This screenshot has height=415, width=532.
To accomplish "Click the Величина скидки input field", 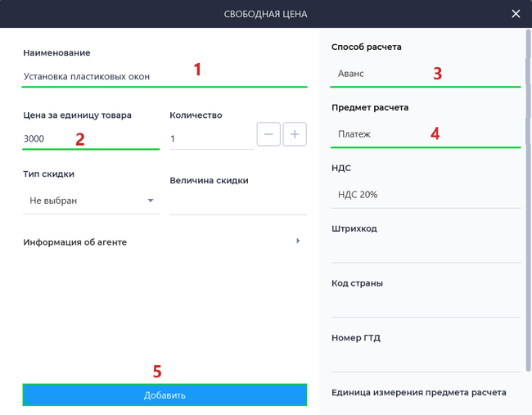I will point(238,202).
